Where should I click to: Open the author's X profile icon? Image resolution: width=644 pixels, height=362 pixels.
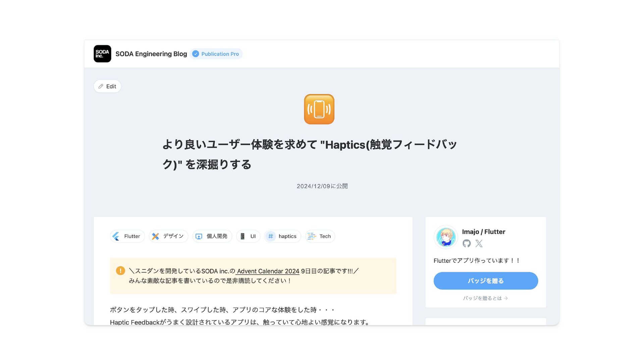pos(479,244)
